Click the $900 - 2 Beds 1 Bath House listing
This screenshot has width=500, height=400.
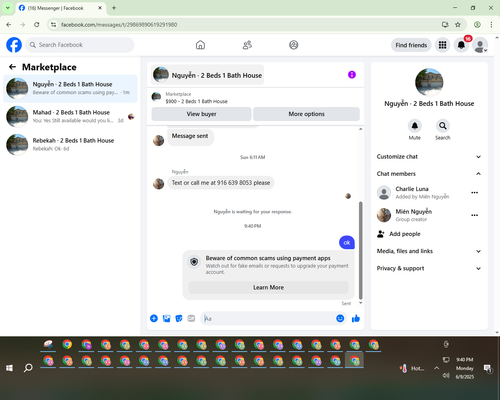pyautogui.click(x=196, y=101)
